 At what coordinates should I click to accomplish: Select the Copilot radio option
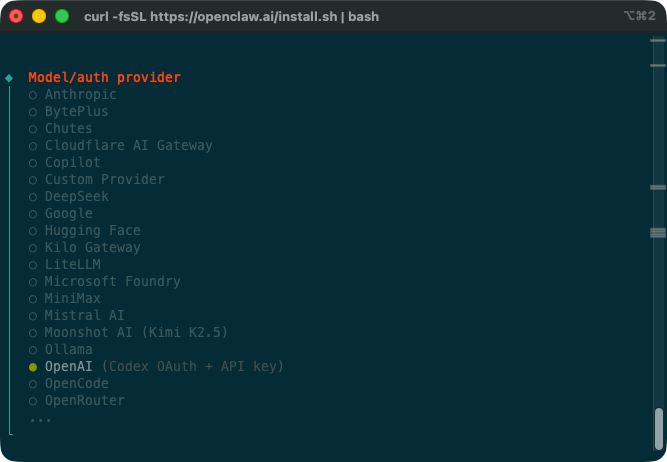[x=72, y=163]
